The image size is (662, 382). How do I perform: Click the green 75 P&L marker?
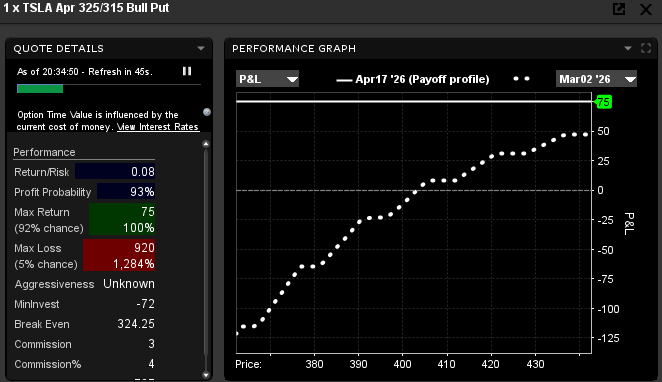603,102
